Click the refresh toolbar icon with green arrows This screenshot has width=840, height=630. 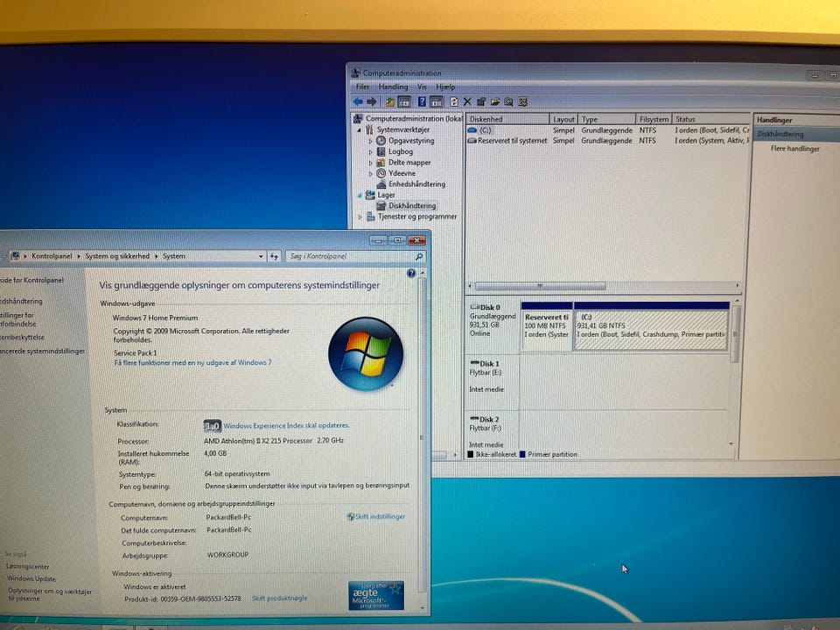[454, 101]
